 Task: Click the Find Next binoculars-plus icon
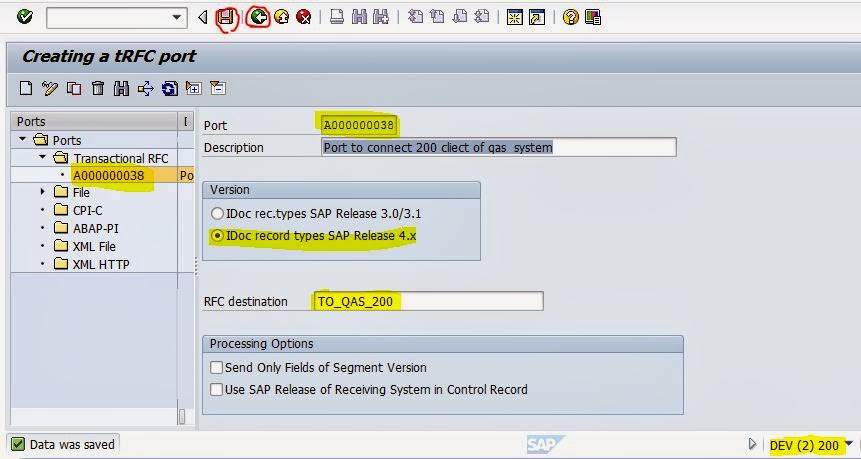(x=381, y=18)
